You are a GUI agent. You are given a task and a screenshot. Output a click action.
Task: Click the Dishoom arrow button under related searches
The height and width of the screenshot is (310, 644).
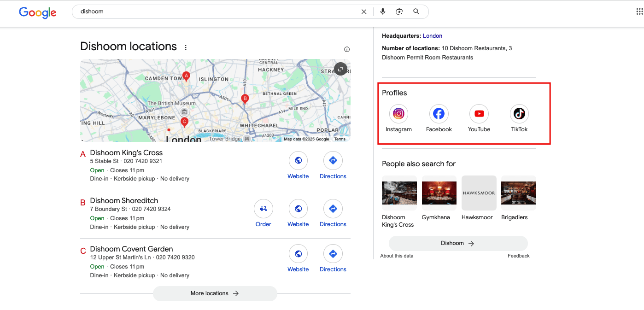coord(458,243)
